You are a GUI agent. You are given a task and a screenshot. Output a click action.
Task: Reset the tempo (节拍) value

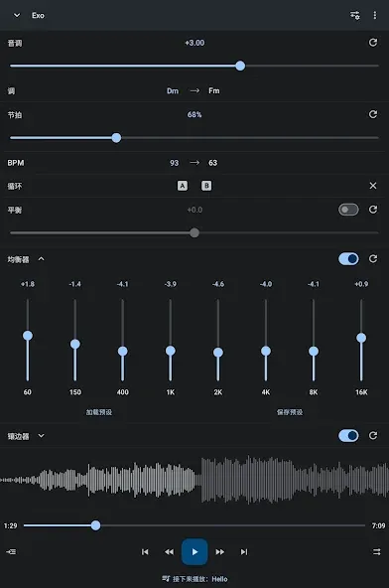point(373,114)
